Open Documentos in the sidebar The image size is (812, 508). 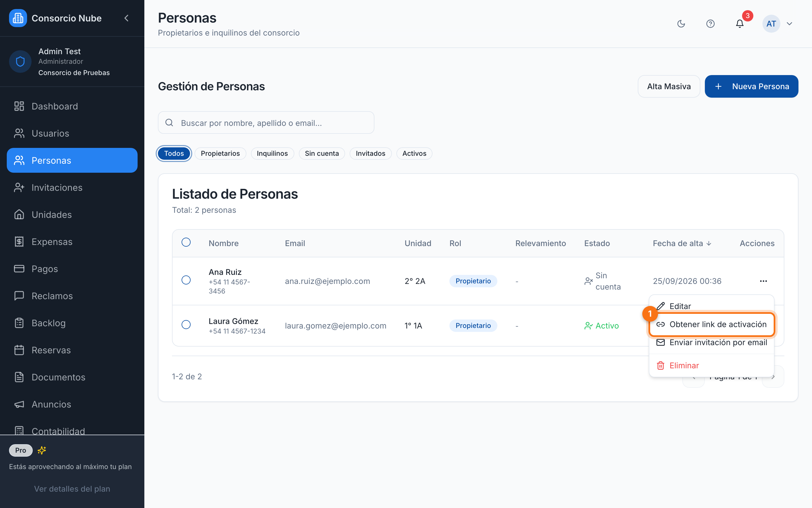(72, 377)
